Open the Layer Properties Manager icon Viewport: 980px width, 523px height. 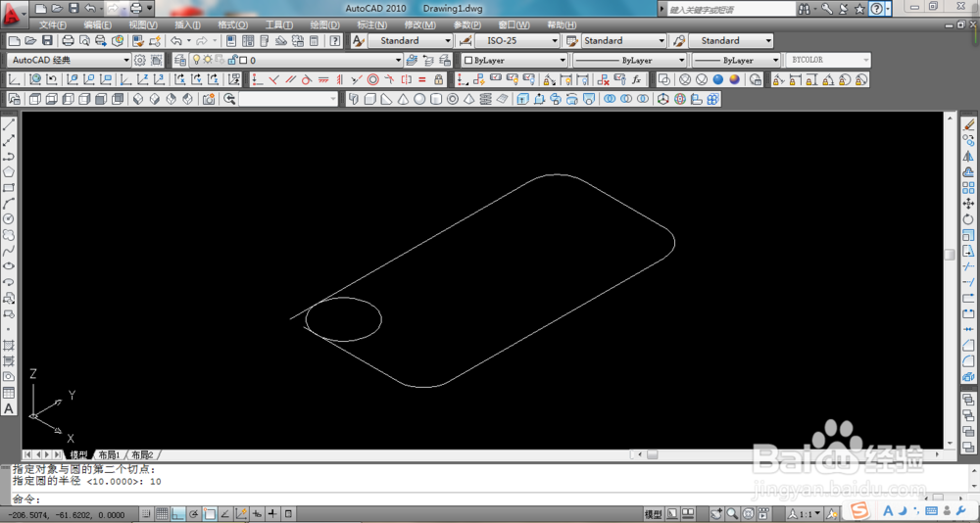click(x=180, y=60)
